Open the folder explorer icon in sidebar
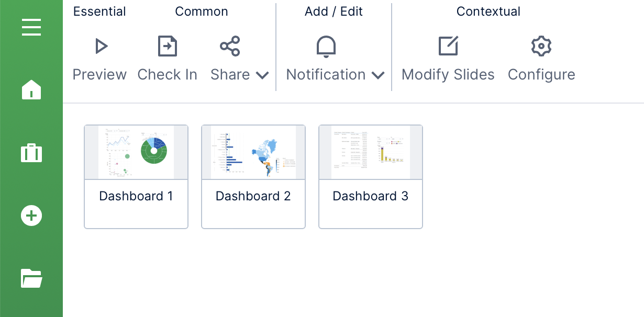Image resolution: width=644 pixels, height=317 pixels. tap(31, 278)
